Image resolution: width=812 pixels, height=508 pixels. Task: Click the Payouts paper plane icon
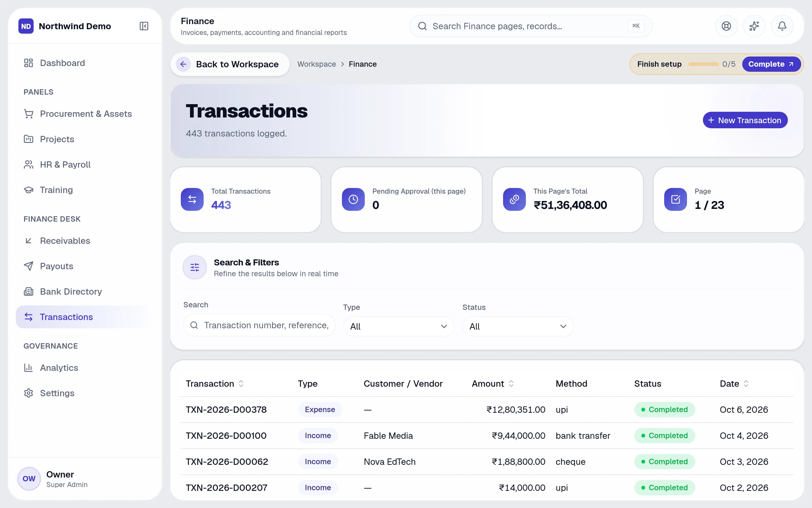29,266
